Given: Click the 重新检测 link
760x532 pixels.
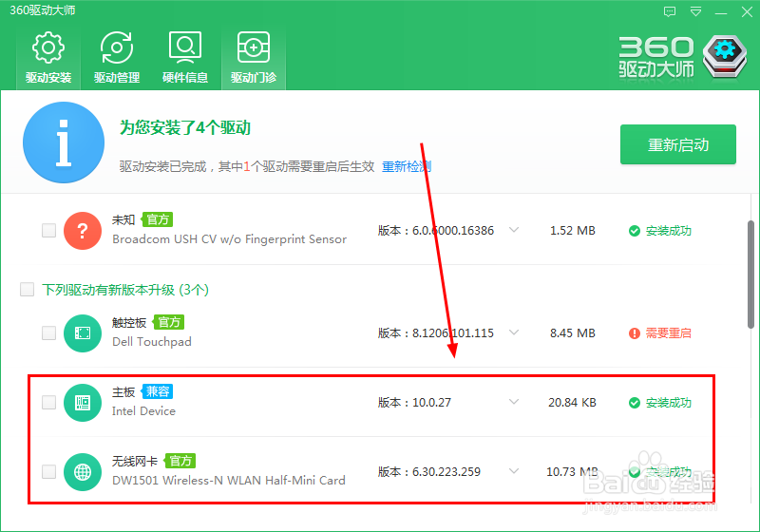Looking at the screenshot, I should (x=407, y=166).
